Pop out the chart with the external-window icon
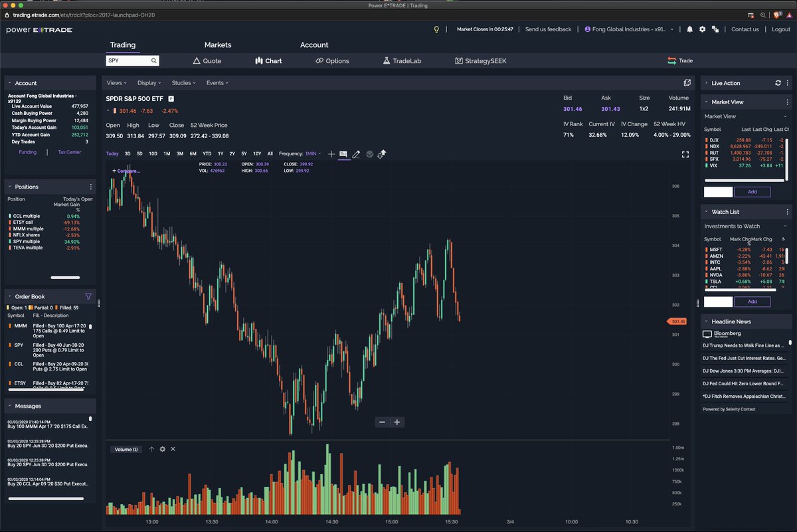The width and height of the screenshot is (797, 532). pyautogui.click(x=687, y=83)
